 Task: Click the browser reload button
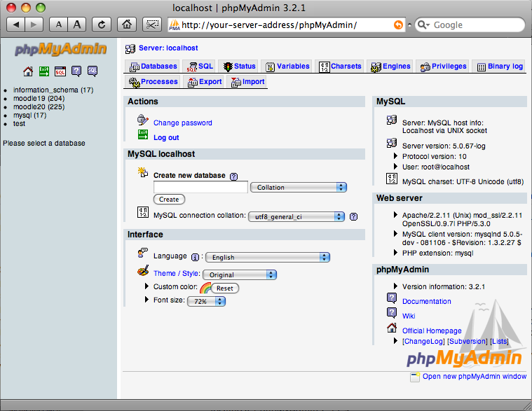click(102, 25)
